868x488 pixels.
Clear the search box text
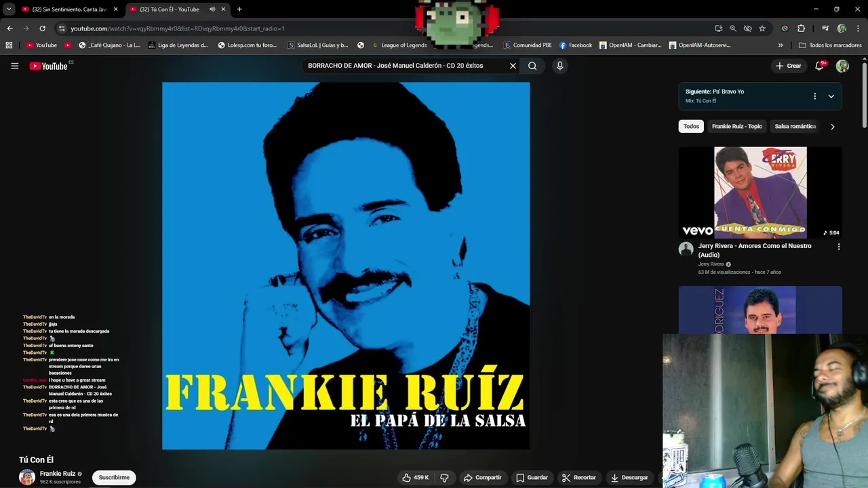click(x=513, y=66)
